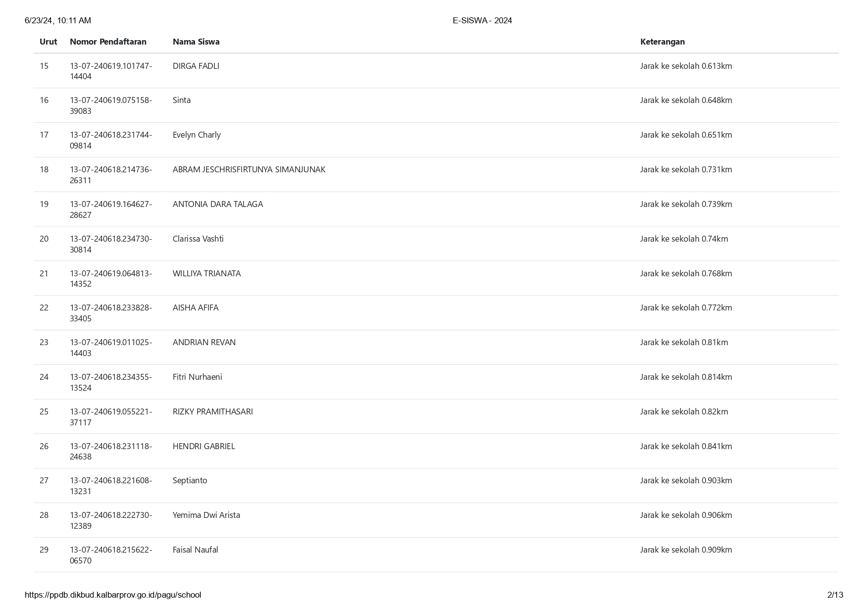Click the 2/13 page number
The height and width of the screenshot is (614, 868).
(x=835, y=595)
